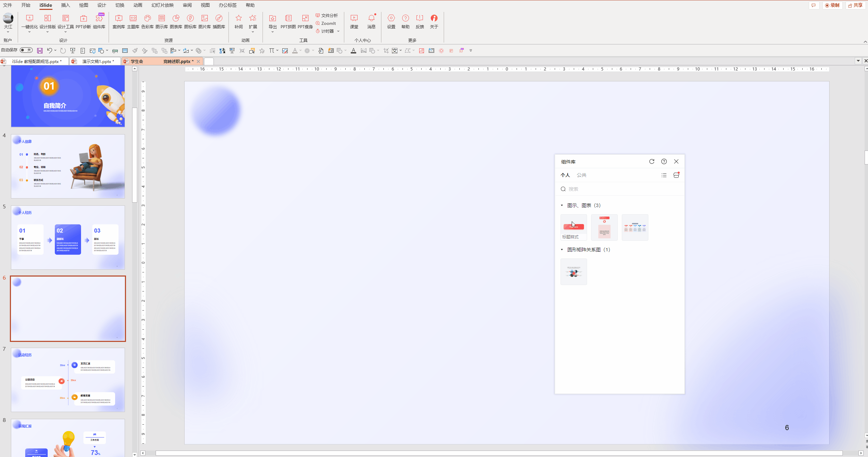Viewport: 868px width, 457px height.
Task: Click slide panel scroll down arrow
Action: point(135,454)
